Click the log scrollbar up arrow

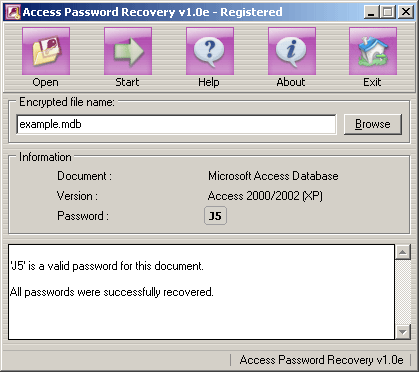tap(403, 252)
